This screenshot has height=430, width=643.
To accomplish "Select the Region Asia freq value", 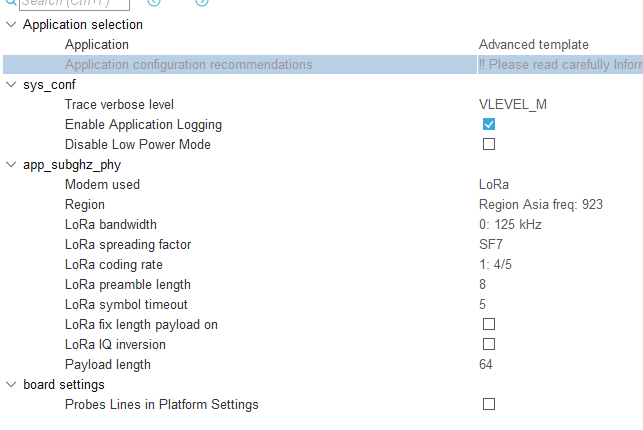I will [x=540, y=205].
